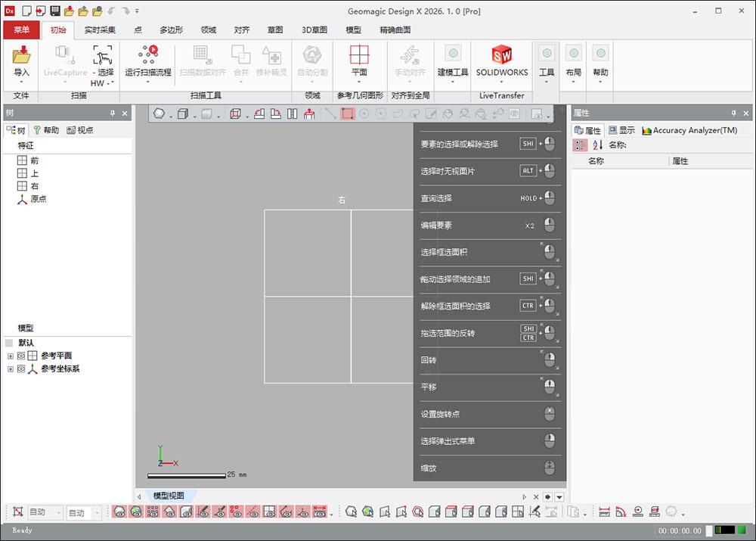756x541 pixels.
Task: Switch to the 模型 ribbon tab
Action: pos(353,30)
